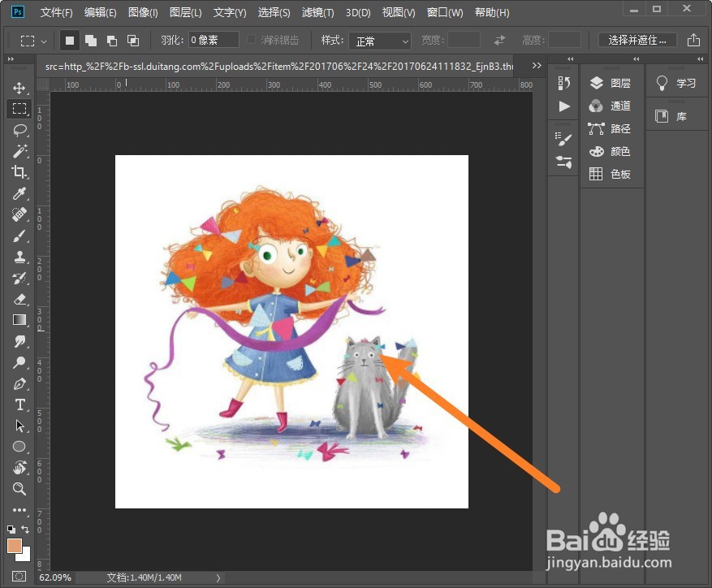Select the Hand tool
This screenshot has width=712, height=588.
[19, 468]
